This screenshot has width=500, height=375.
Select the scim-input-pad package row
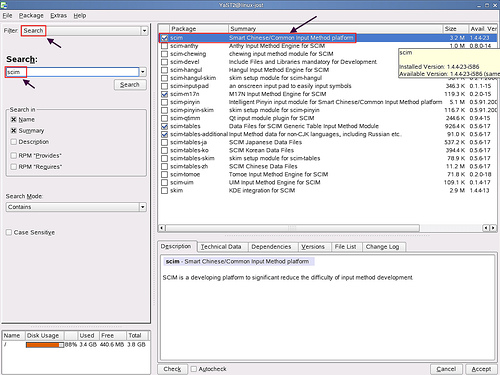[x=328, y=86]
